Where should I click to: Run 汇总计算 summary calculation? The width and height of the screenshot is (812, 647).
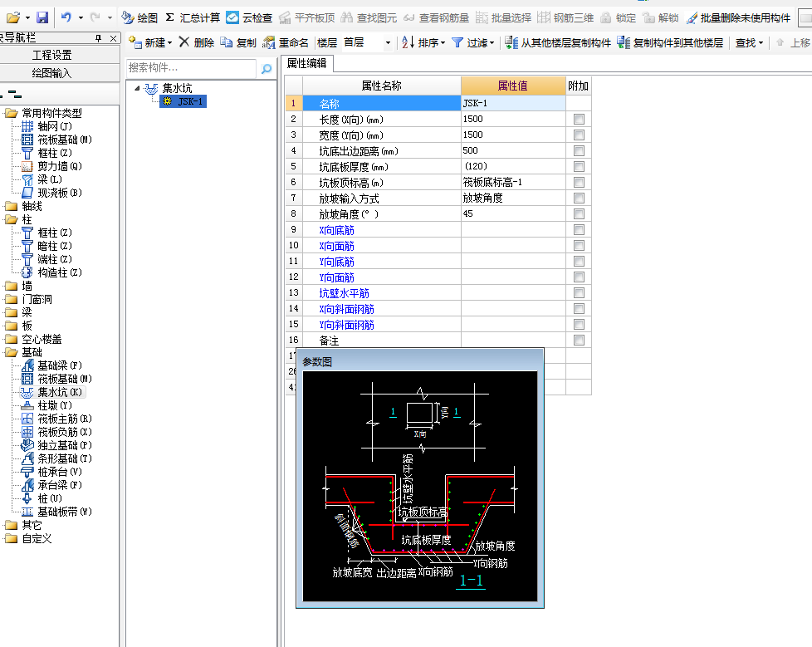(x=193, y=17)
